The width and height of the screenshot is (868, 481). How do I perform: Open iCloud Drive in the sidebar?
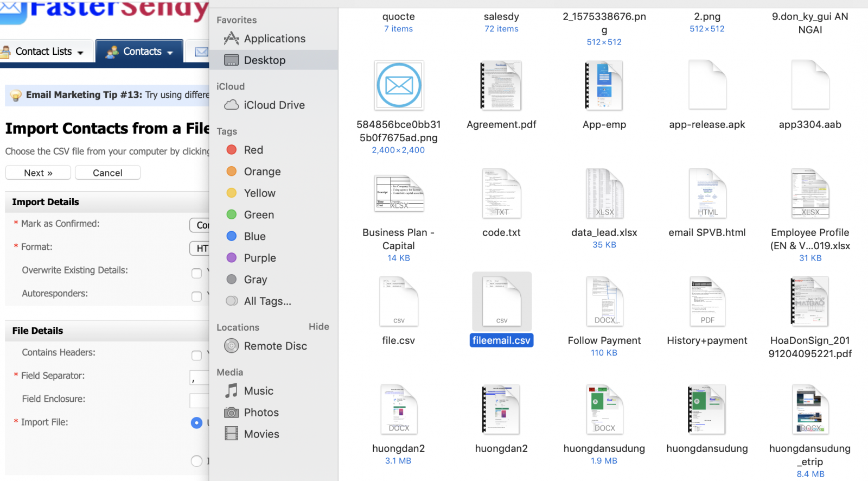(x=274, y=105)
